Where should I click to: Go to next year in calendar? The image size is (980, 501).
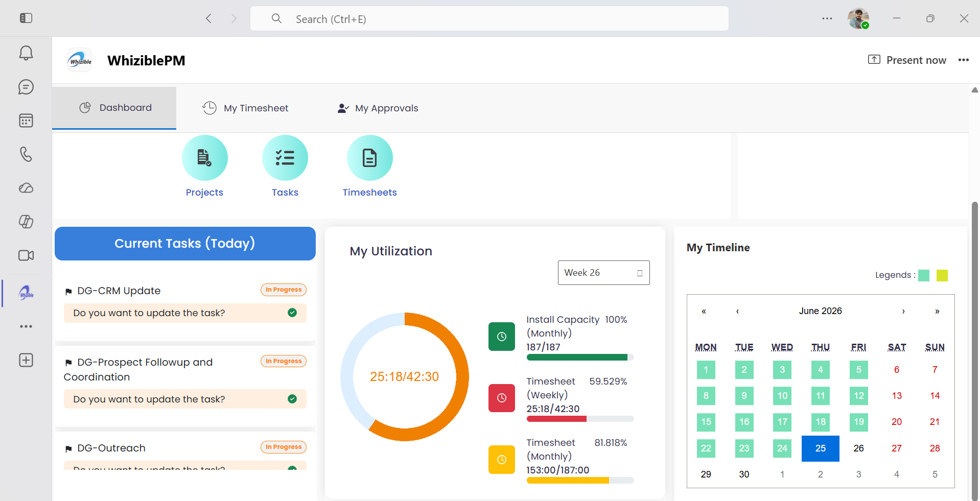pos(937,311)
